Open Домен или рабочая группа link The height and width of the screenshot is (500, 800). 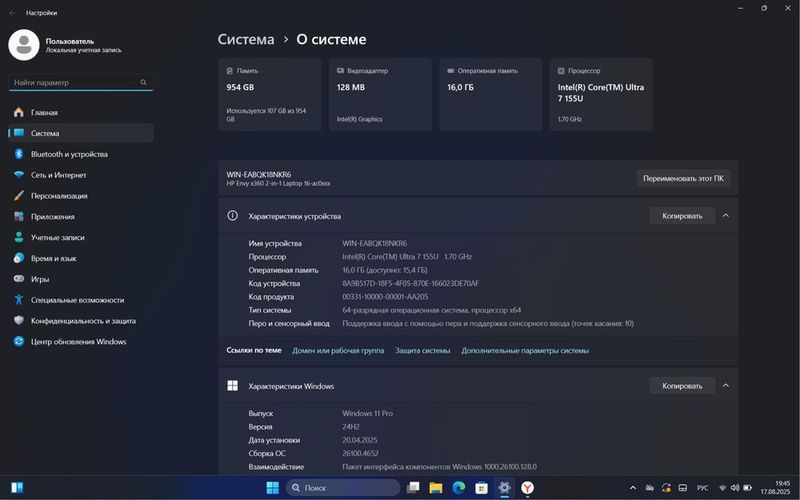coord(338,351)
